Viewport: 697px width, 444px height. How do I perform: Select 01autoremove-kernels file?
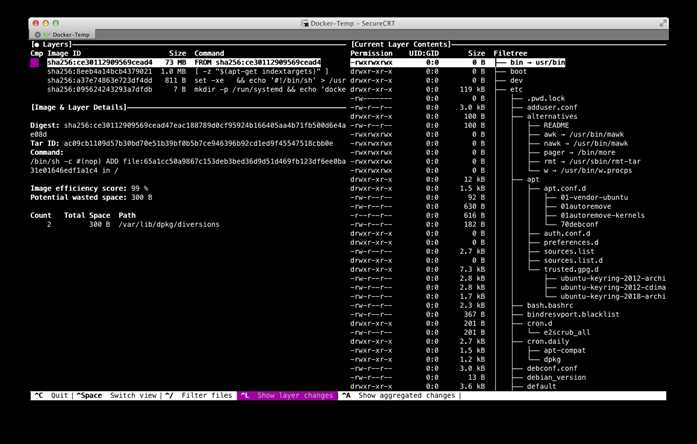pyautogui.click(x=602, y=215)
